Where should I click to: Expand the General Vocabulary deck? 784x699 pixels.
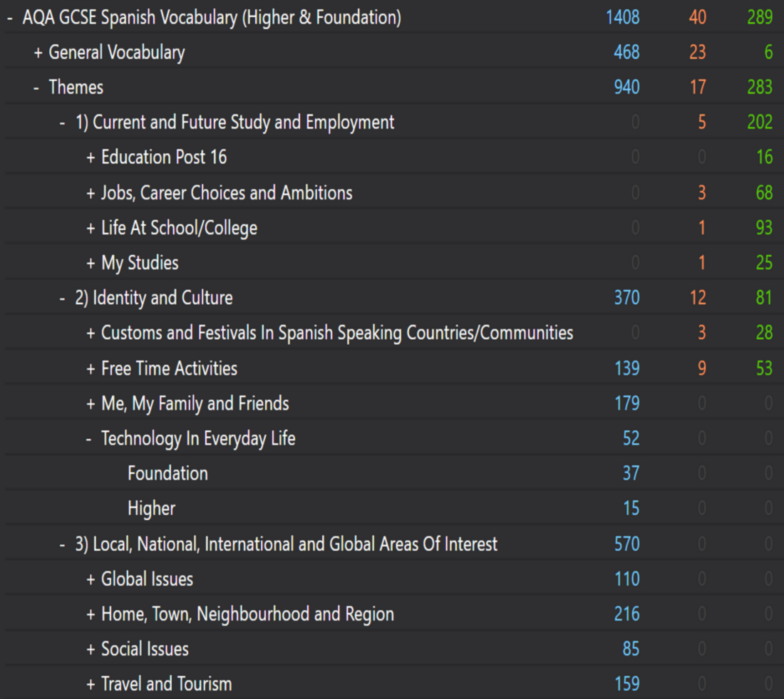tap(38, 53)
